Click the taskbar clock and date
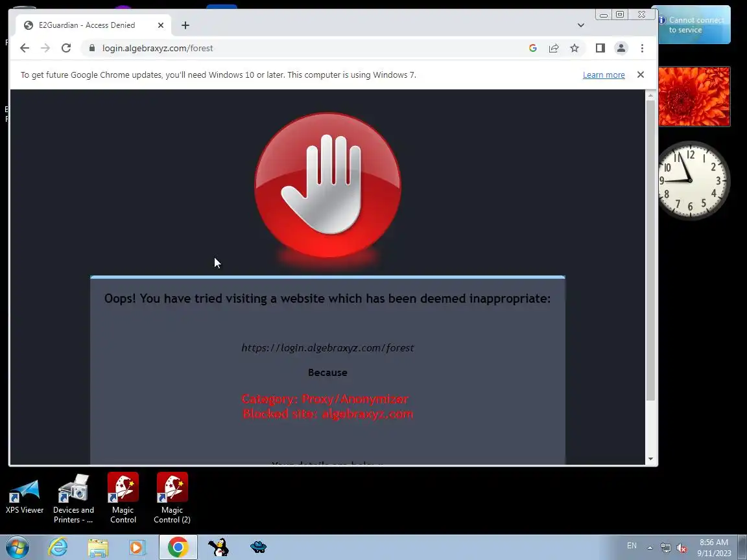Viewport: 747px width, 560px height. click(x=714, y=548)
